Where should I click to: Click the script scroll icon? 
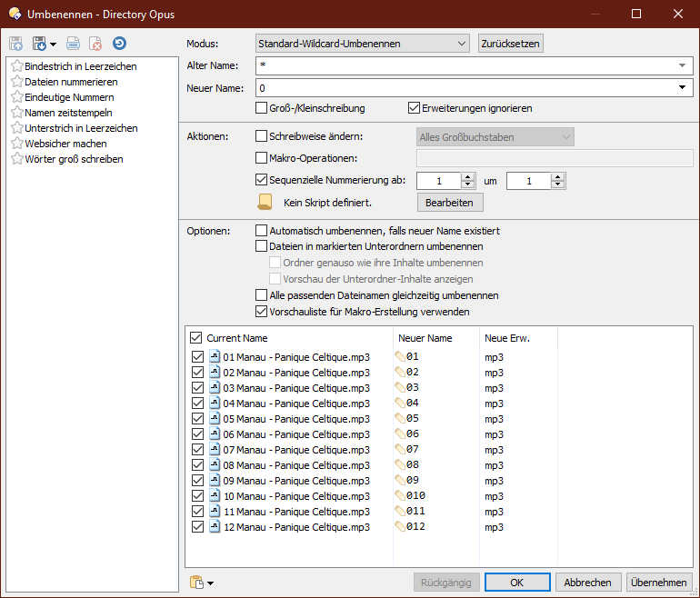265,202
